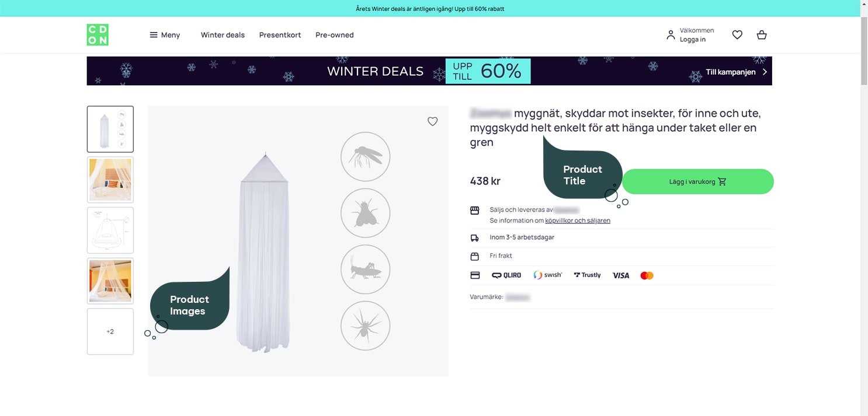Image resolution: width=868 pixels, height=416 pixels.
Task: Select the third diagram thumbnail
Action: (110, 230)
